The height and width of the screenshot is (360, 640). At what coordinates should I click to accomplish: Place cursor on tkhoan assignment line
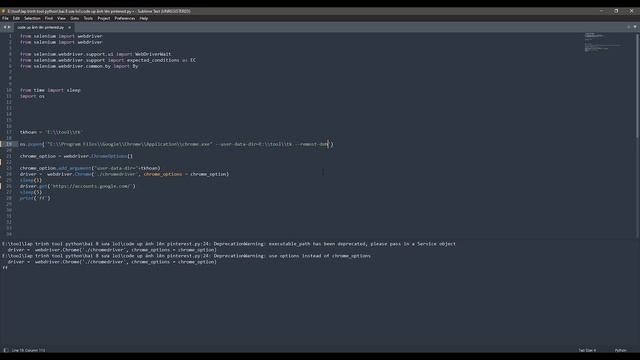[50, 132]
